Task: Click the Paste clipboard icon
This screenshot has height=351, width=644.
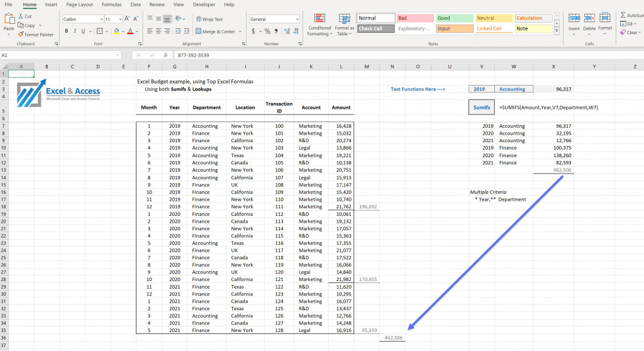Action: tap(9, 19)
